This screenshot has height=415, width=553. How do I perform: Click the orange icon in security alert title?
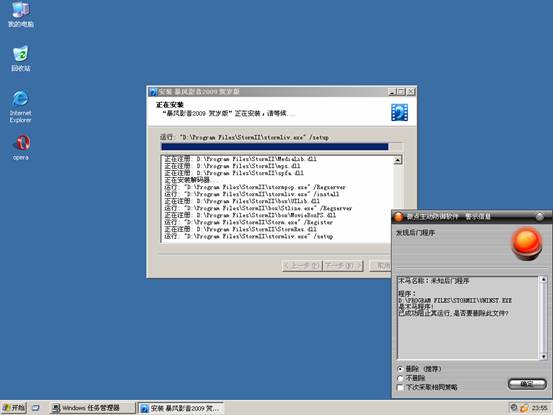click(x=399, y=216)
